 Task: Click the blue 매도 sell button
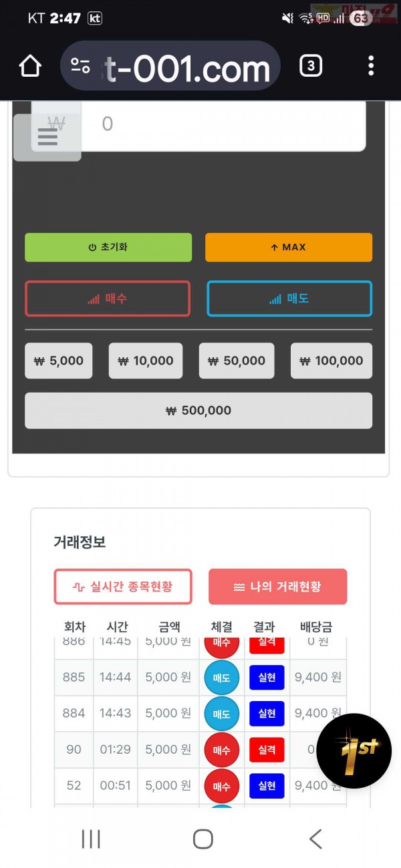click(289, 298)
